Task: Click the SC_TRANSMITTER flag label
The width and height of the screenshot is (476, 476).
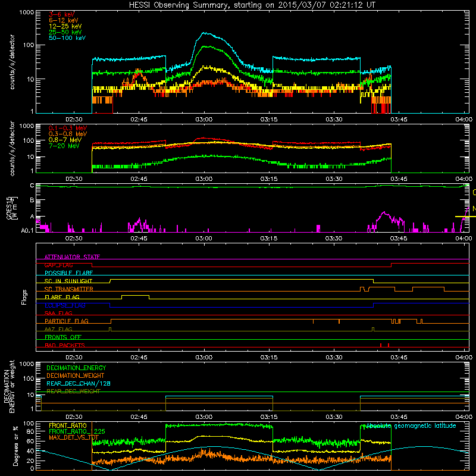Action: coord(69,289)
